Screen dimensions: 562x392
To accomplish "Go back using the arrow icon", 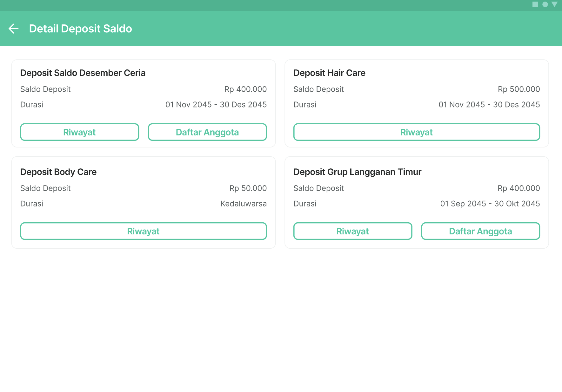I will click(x=13, y=29).
